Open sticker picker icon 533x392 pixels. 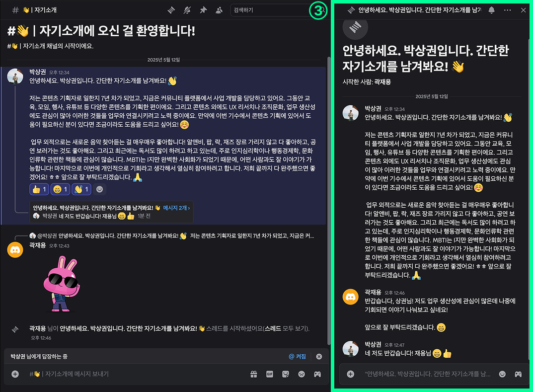tap(286, 374)
